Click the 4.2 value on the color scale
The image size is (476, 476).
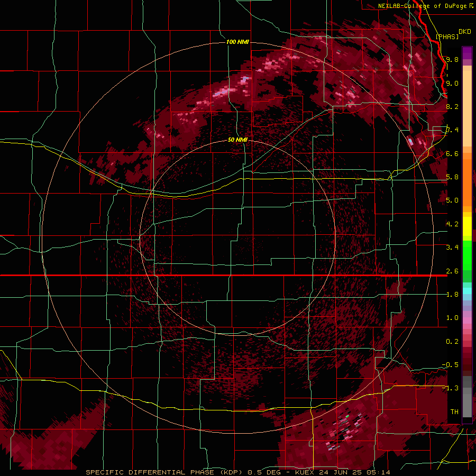point(452,224)
